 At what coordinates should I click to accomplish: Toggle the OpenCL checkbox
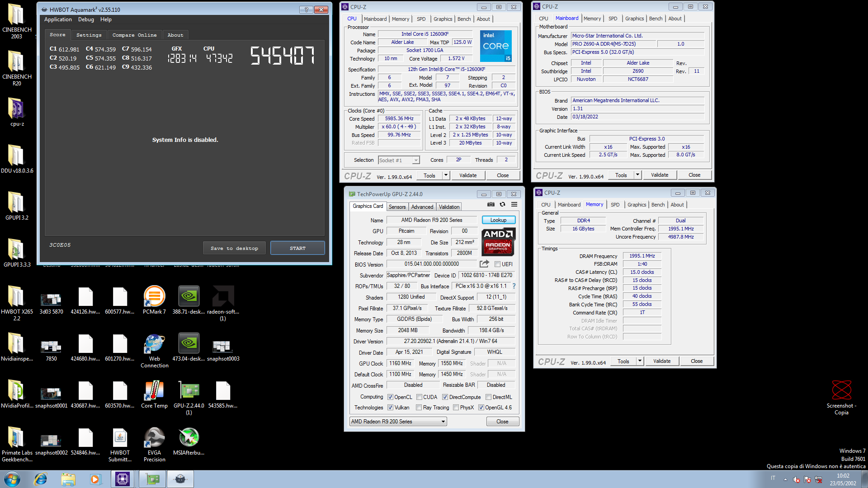coord(390,397)
